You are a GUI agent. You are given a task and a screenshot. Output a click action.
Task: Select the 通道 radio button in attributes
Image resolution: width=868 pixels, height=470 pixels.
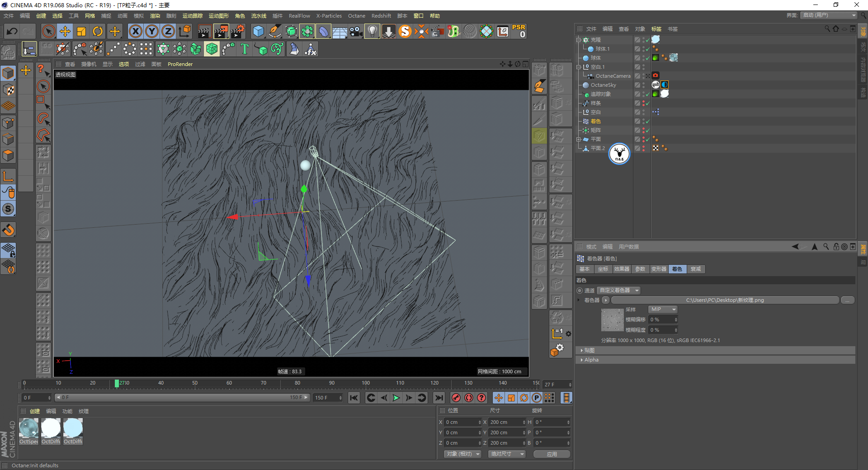[580, 291]
